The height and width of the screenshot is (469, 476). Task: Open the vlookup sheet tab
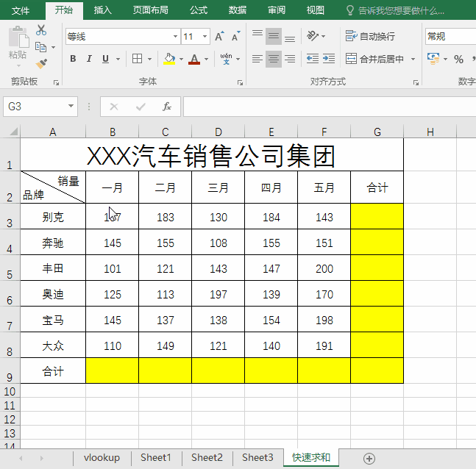pyautogui.click(x=102, y=457)
